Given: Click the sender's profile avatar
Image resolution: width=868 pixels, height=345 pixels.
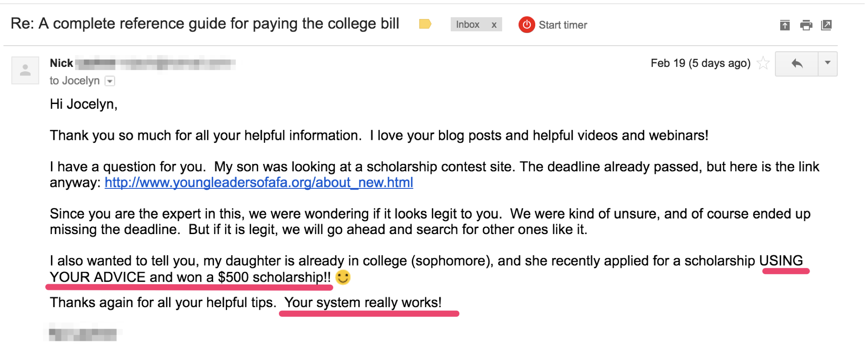Looking at the screenshot, I should pyautogui.click(x=25, y=70).
